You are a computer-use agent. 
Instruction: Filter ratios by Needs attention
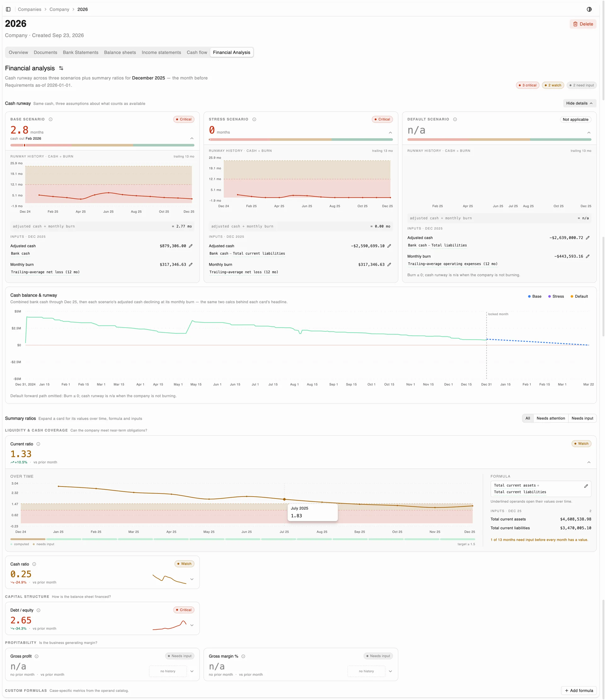pos(551,418)
